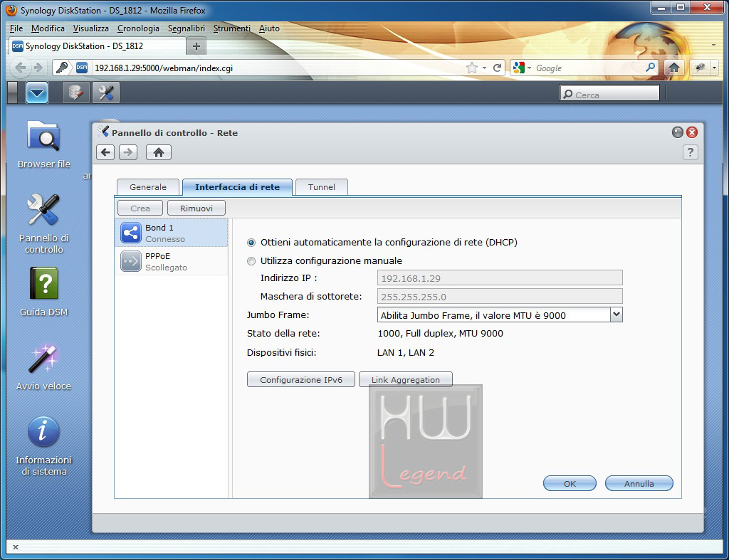Bookmark this page with the star icon

pos(472,68)
